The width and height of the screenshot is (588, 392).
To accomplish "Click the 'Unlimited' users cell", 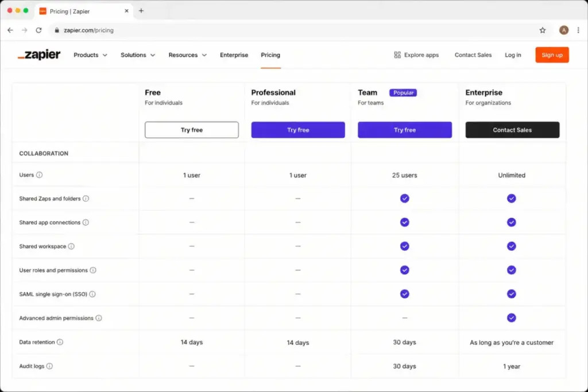I will tap(512, 176).
